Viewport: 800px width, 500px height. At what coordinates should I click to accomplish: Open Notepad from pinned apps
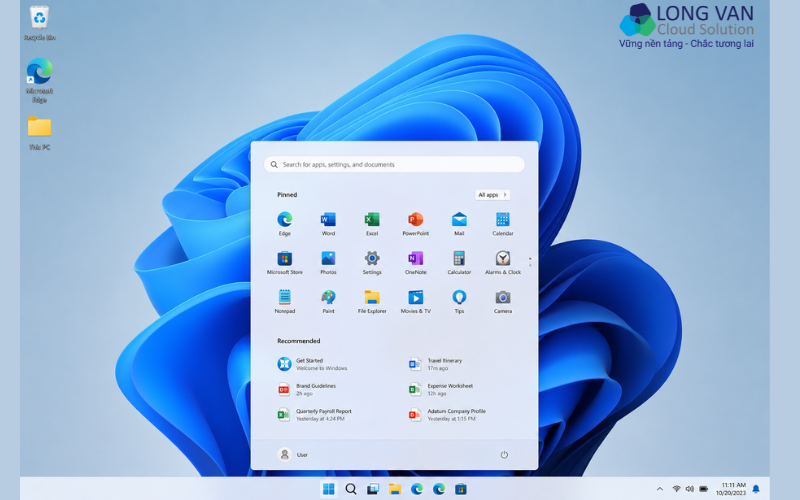click(x=285, y=302)
